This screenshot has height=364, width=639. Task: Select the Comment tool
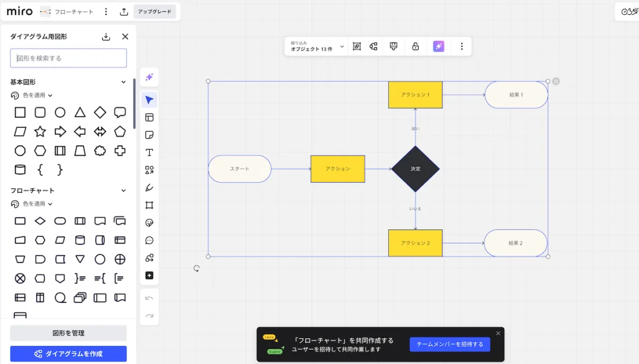149,240
